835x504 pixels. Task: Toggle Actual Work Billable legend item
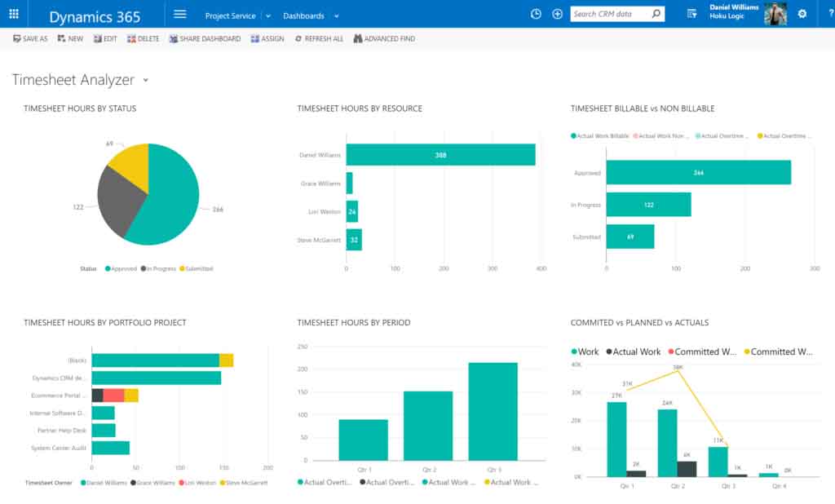(x=600, y=135)
